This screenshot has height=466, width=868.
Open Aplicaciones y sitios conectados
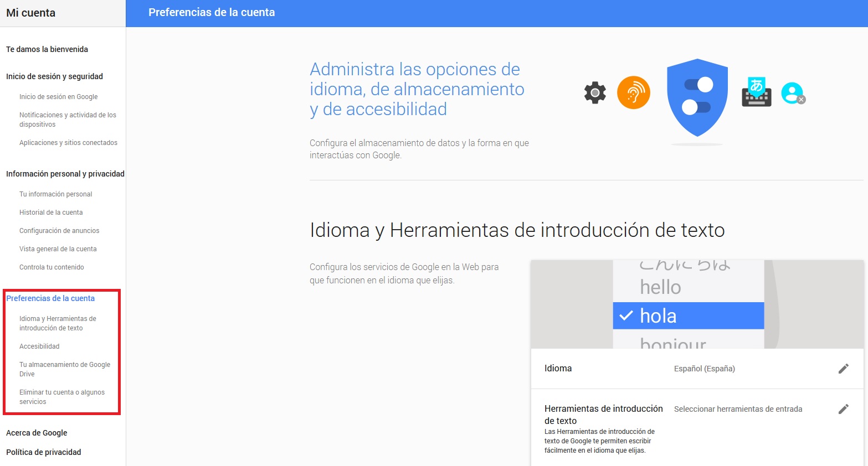[68, 143]
